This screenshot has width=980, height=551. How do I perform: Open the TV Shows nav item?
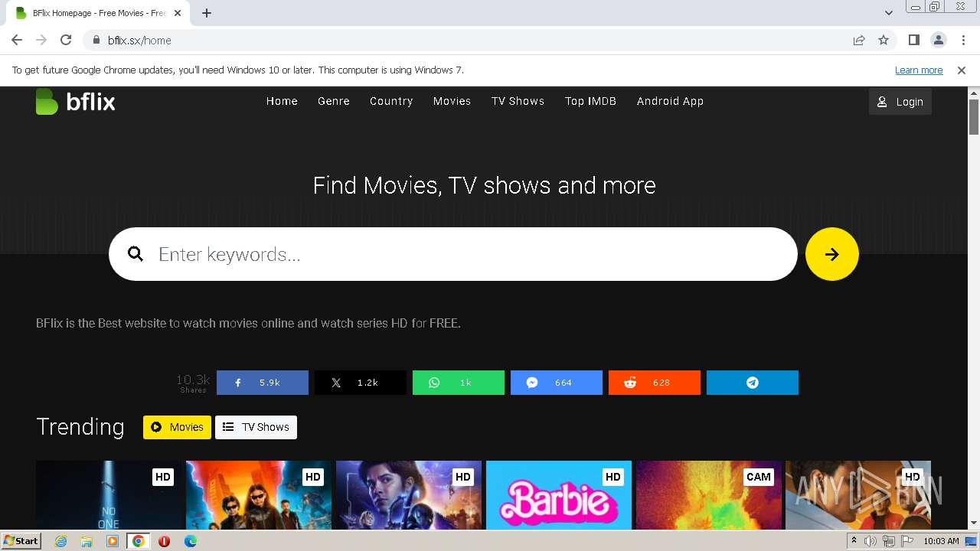pos(518,101)
